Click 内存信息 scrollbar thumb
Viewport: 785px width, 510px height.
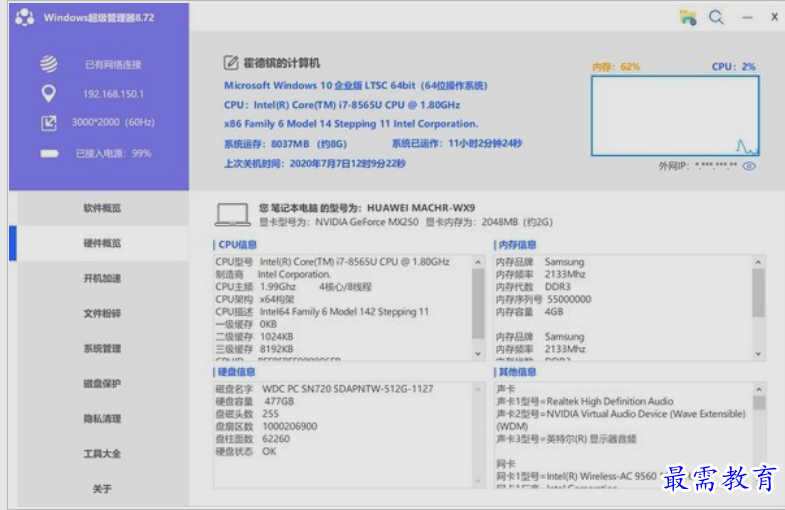[758, 293]
